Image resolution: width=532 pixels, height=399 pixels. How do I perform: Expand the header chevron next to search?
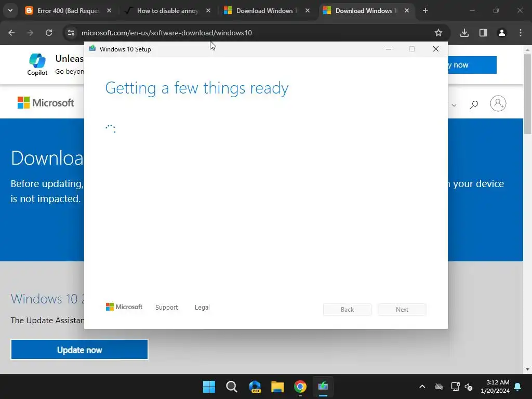point(454,105)
